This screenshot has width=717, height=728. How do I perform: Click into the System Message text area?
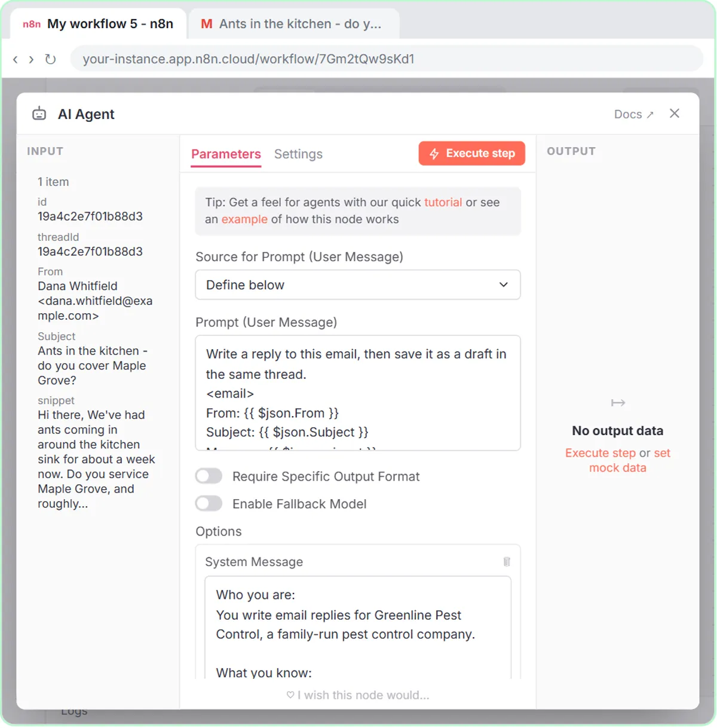point(358,628)
